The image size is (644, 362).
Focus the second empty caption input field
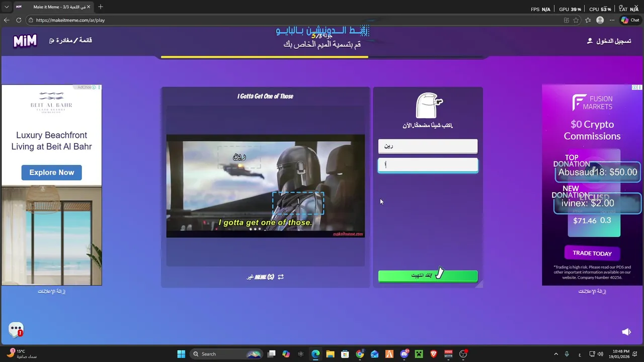point(428,165)
